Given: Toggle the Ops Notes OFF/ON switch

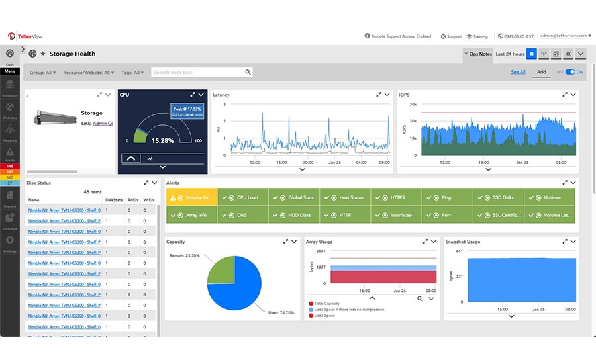Looking at the screenshot, I should click(x=570, y=72).
